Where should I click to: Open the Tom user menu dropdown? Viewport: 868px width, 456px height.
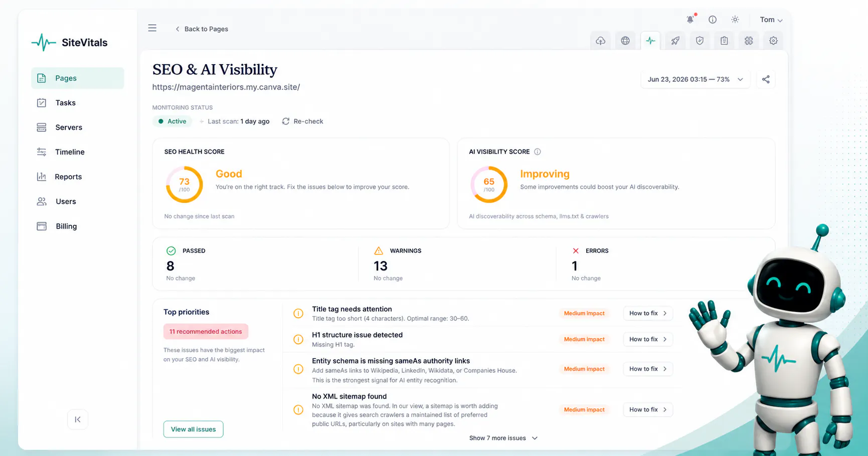coord(771,20)
